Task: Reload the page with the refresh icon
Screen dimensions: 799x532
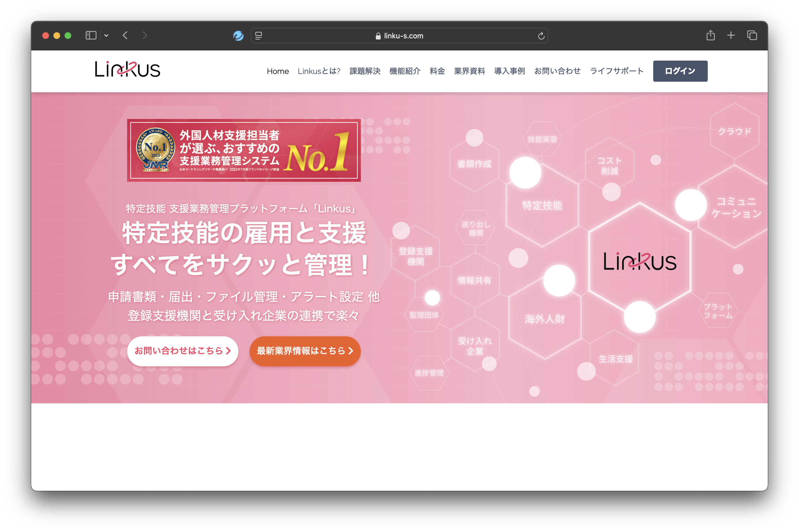Action: click(x=541, y=36)
